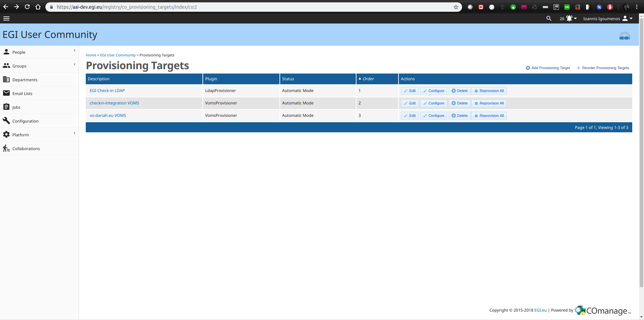The image size is (644, 320).
Task: Follow the Home breadcrumb link
Action: click(91, 55)
